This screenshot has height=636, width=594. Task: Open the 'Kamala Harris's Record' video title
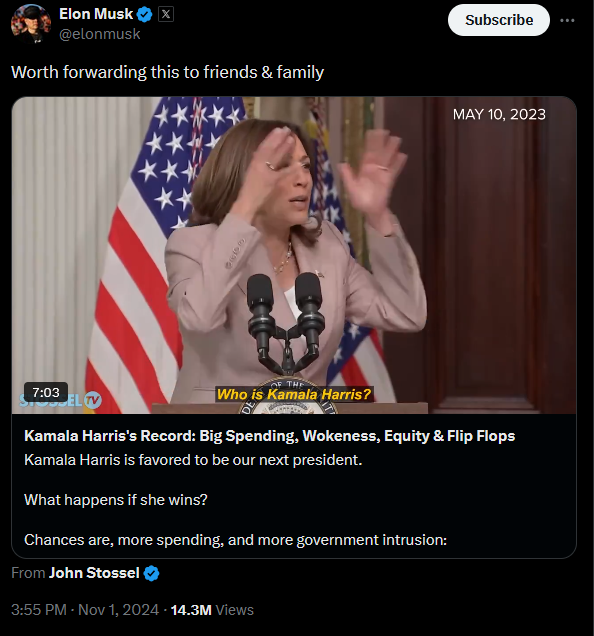[x=269, y=436]
